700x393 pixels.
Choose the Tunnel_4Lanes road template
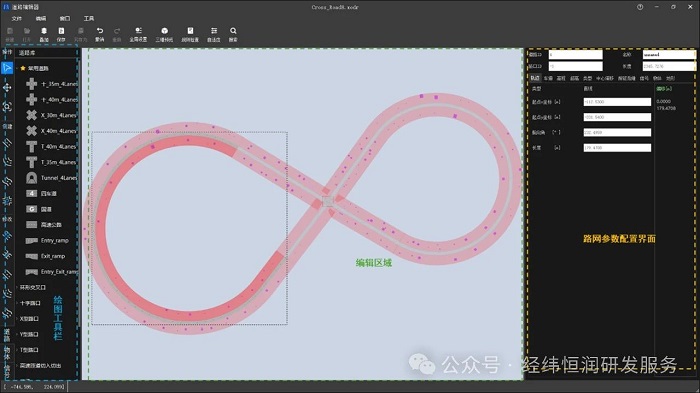(x=51, y=177)
